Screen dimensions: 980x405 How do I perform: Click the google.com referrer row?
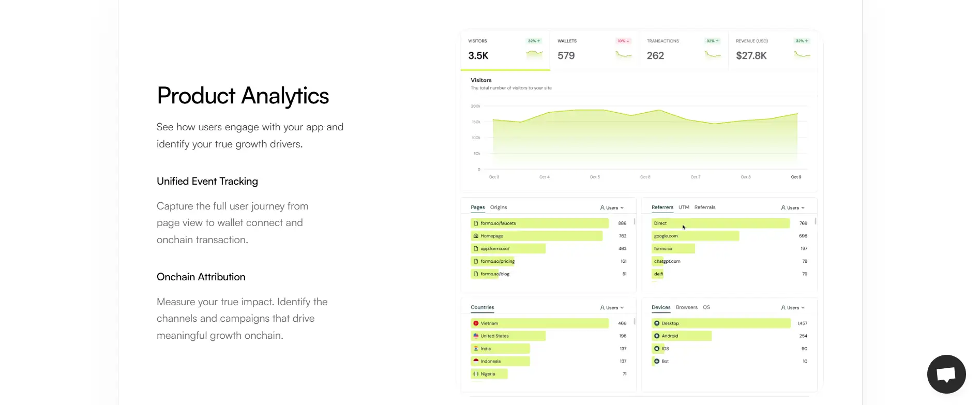click(x=695, y=236)
